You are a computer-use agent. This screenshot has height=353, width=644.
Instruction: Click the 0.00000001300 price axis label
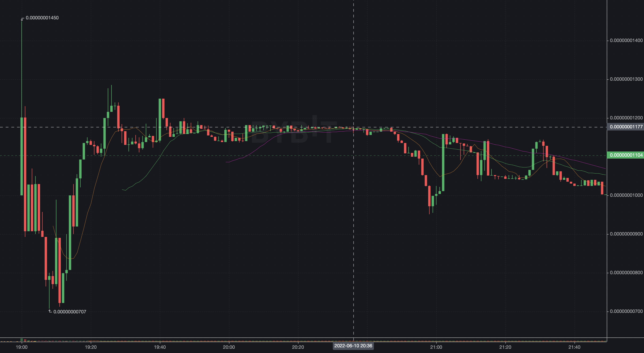tap(626, 79)
